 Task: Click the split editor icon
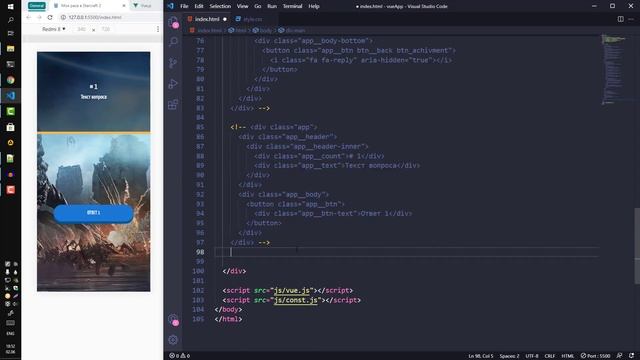tap(620, 19)
